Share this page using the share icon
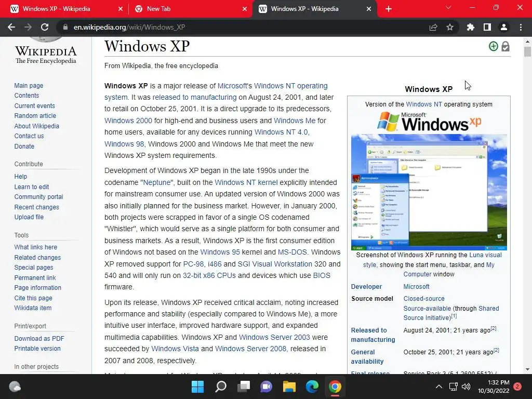Screen dimensions: 532x399 click(433, 27)
